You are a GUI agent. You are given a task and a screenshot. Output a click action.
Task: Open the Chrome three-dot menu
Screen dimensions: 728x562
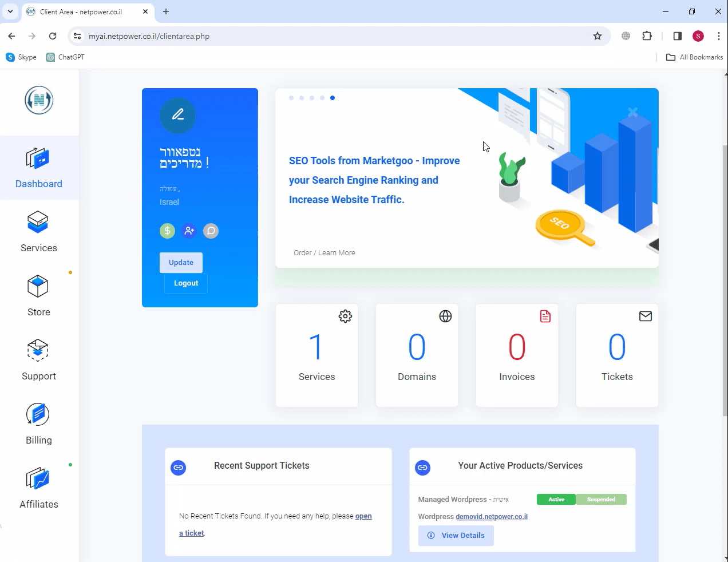pos(718,36)
